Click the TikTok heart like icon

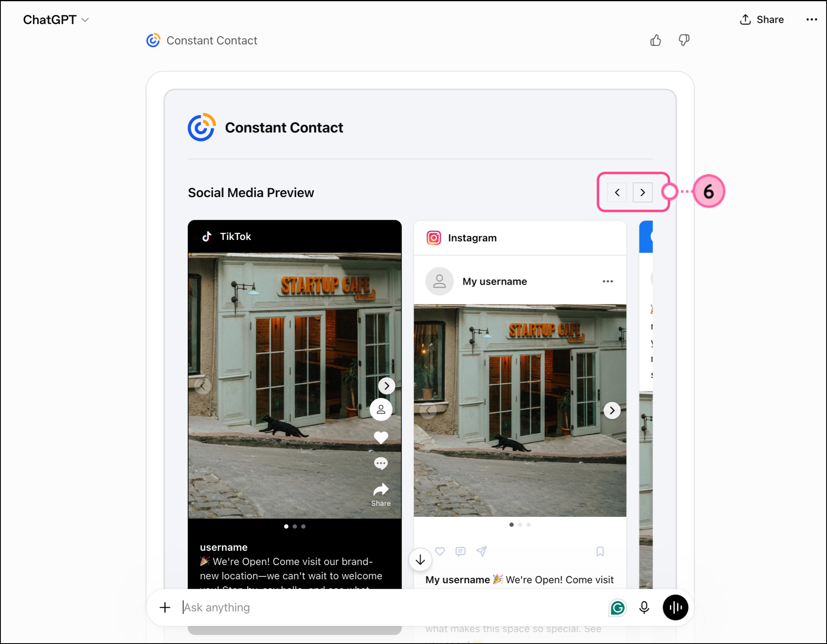coord(381,437)
